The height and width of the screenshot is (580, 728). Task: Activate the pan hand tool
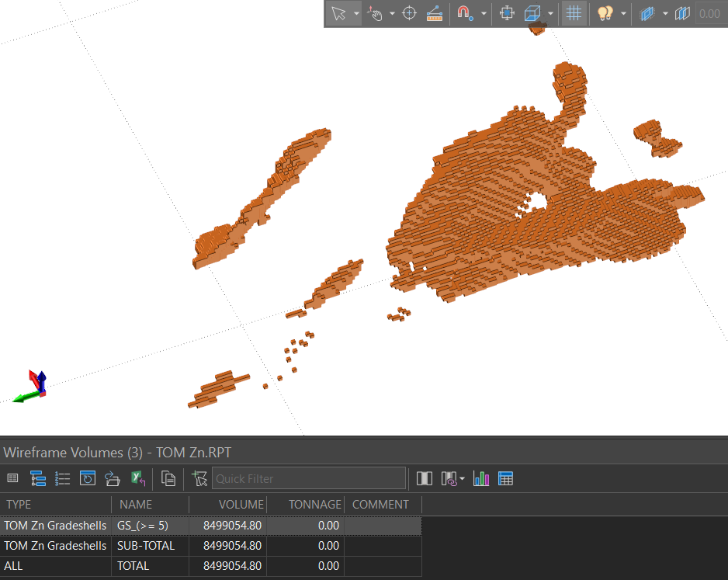point(375,13)
